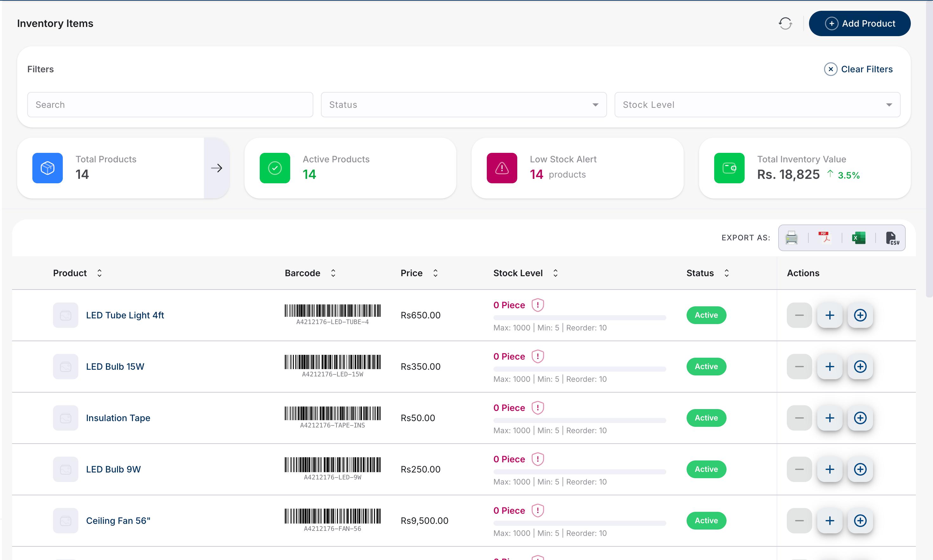Image resolution: width=933 pixels, height=560 pixels.
Task: Click the LED Tube Light 4ft stock progress bar
Action: click(x=579, y=318)
